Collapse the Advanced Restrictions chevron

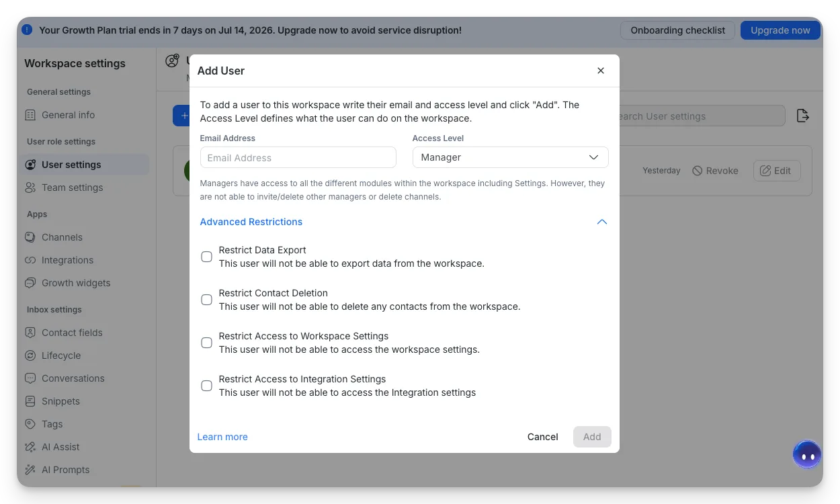(602, 222)
